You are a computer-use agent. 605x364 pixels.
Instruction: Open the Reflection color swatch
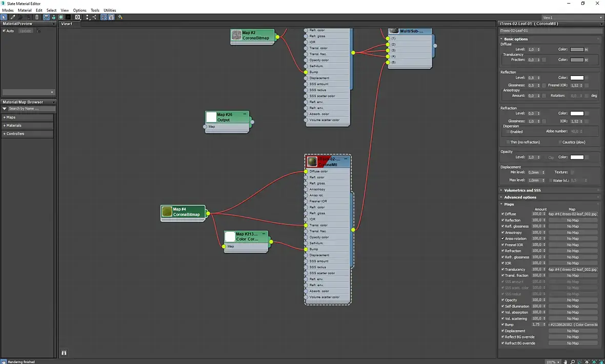click(577, 77)
